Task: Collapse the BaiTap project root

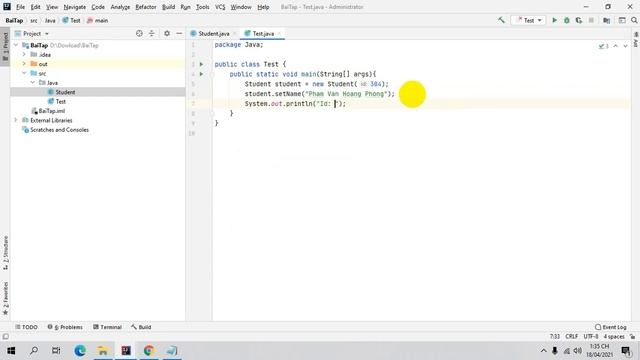Action: tap(16, 45)
